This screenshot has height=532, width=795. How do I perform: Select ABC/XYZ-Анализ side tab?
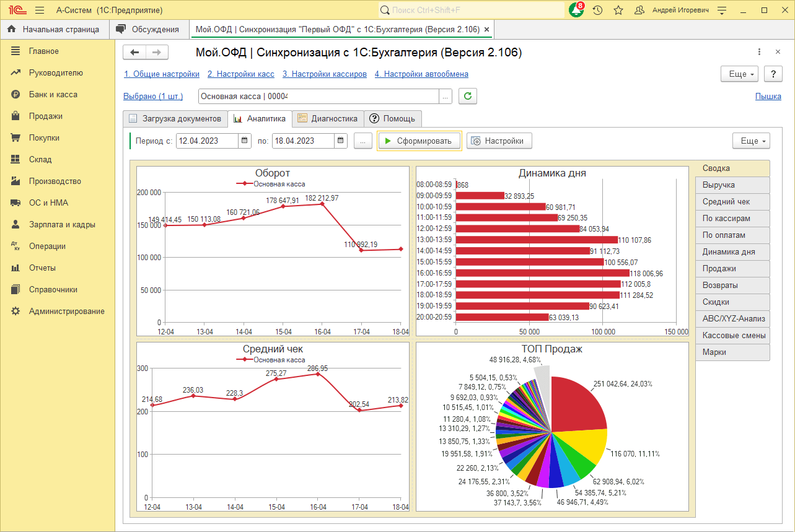click(x=732, y=318)
